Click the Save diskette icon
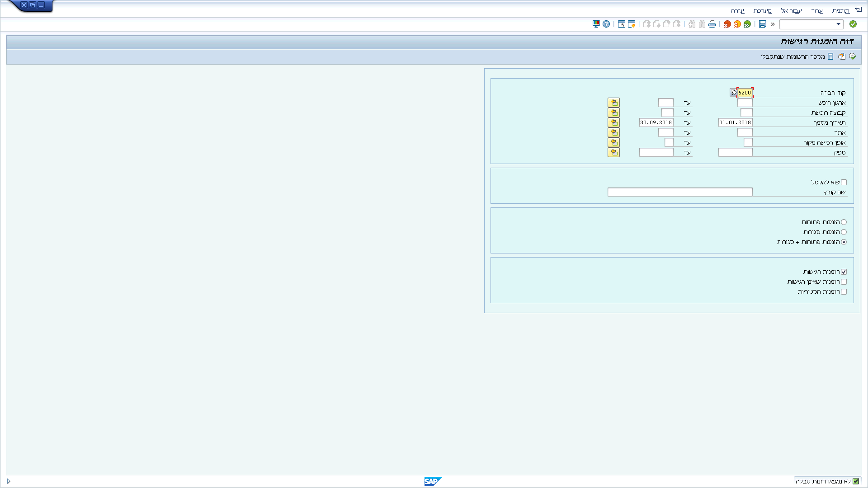This screenshot has width=868, height=488. tap(763, 24)
